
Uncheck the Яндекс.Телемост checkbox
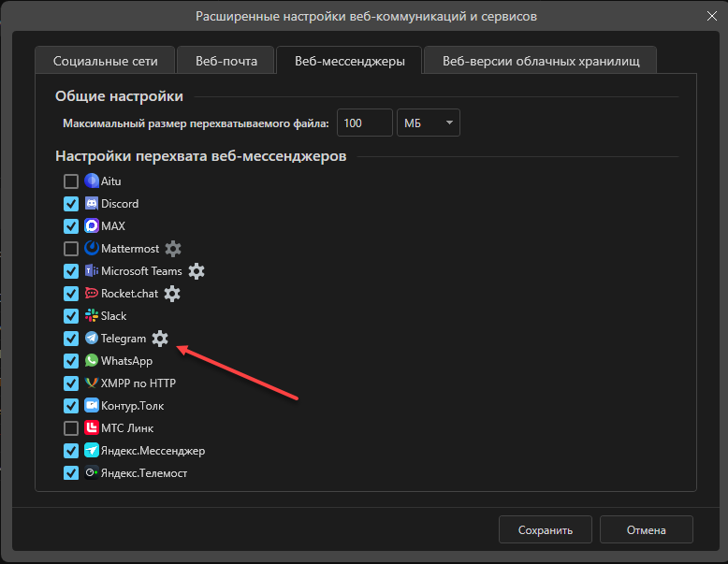tap(71, 473)
